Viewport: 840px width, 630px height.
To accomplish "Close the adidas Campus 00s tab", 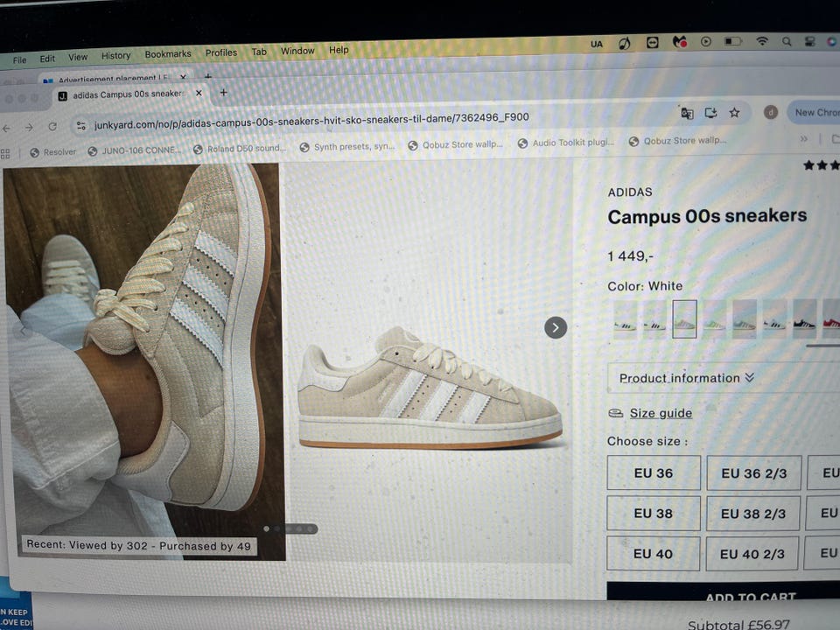I will click(199, 93).
